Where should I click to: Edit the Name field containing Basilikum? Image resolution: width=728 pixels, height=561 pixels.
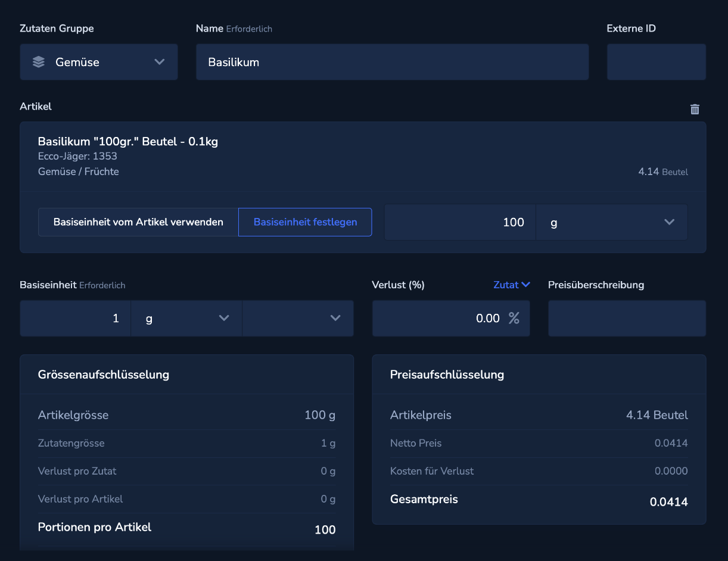(x=392, y=62)
